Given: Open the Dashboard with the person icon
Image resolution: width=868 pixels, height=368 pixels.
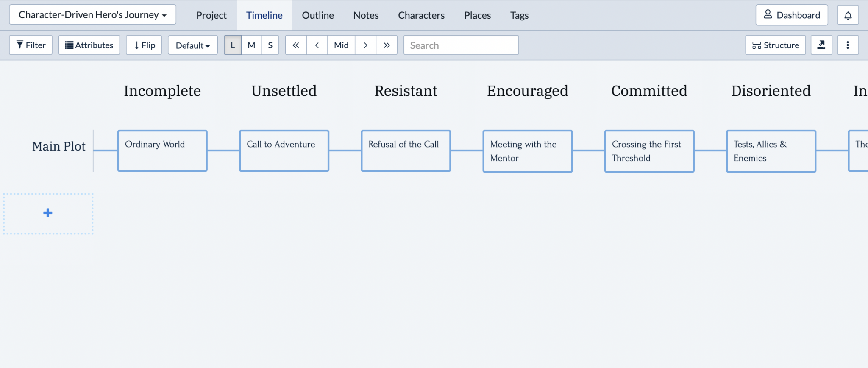Looking at the screenshot, I should [792, 15].
